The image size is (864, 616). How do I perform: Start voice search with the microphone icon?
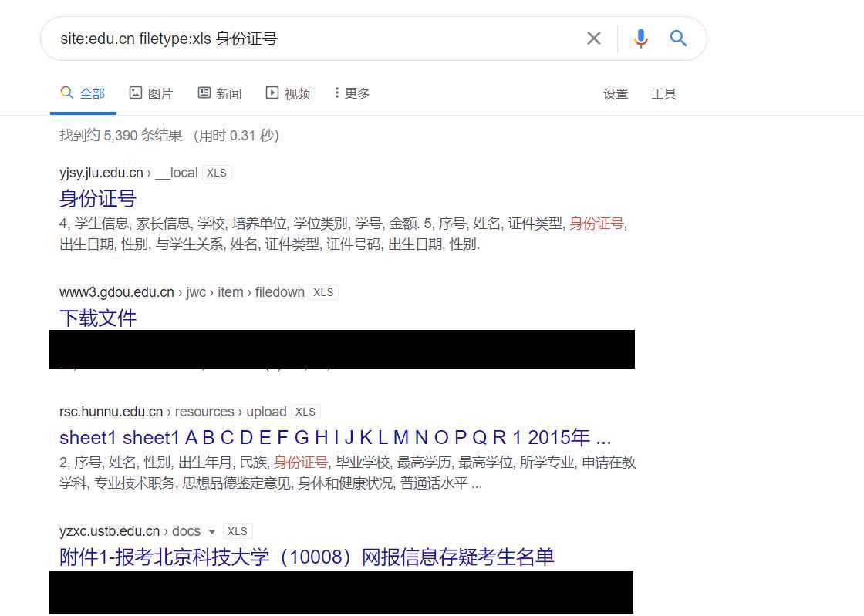pyautogui.click(x=640, y=39)
